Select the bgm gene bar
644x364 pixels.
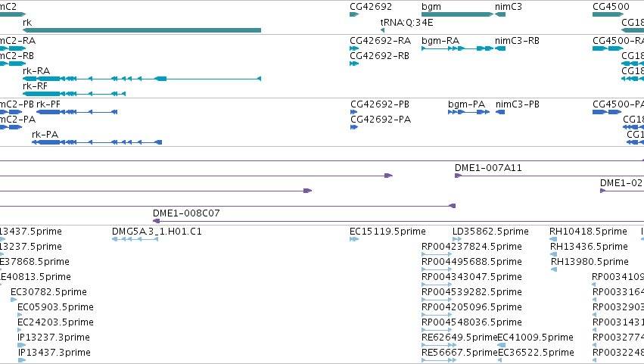pos(457,14)
